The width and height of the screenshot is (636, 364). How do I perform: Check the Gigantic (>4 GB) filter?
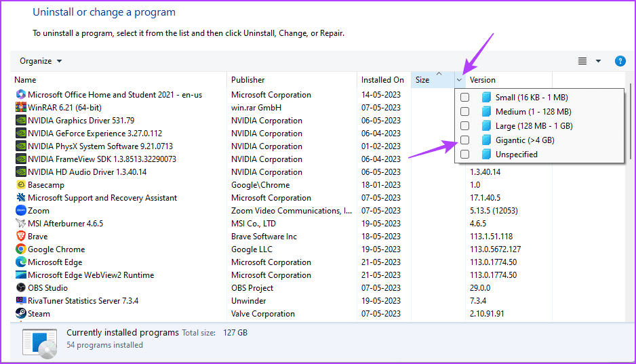[x=465, y=140]
